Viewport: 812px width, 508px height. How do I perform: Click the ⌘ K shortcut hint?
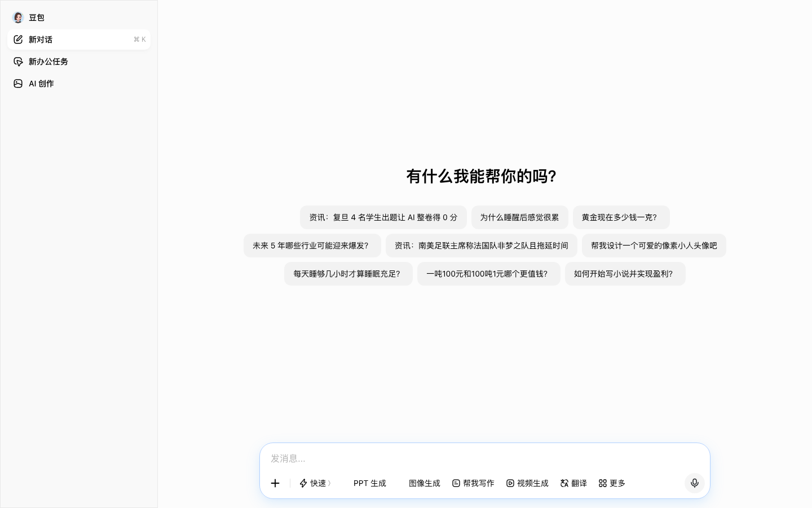pyautogui.click(x=140, y=40)
